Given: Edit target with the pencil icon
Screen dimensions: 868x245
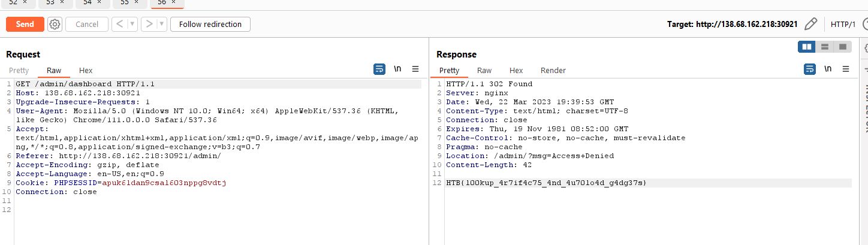Looking at the screenshot, I should click(810, 24).
